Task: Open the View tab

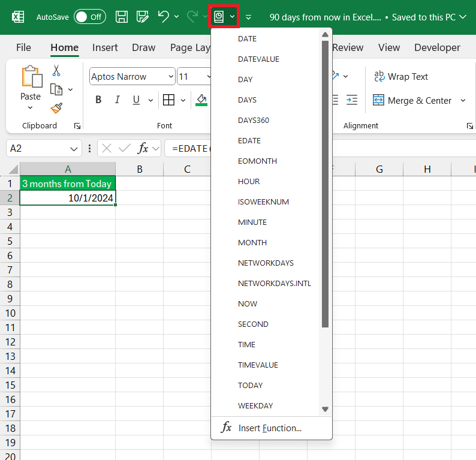Action: [x=389, y=47]
